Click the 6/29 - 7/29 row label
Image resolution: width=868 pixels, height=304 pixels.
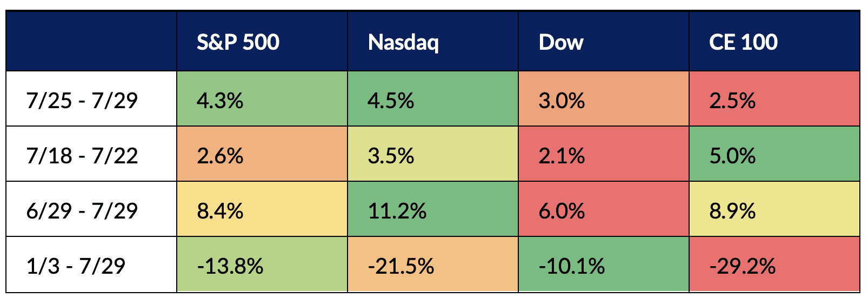82,210
